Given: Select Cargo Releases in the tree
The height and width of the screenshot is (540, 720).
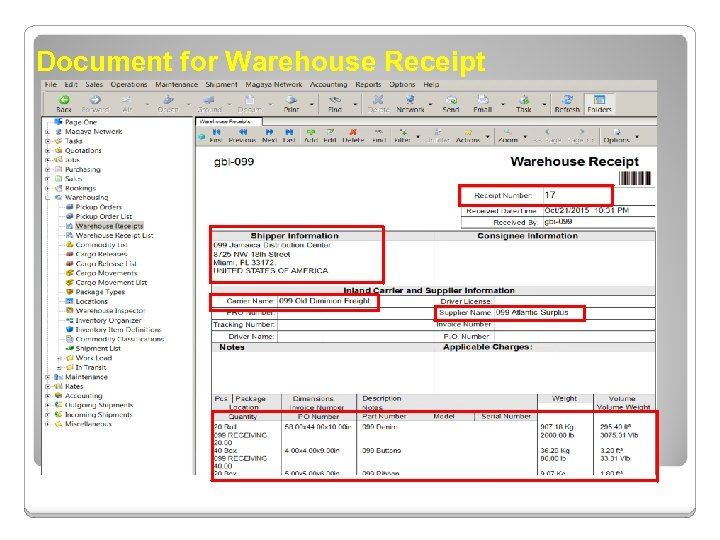Looking at the screenshot, I should [x=101, y=254].
